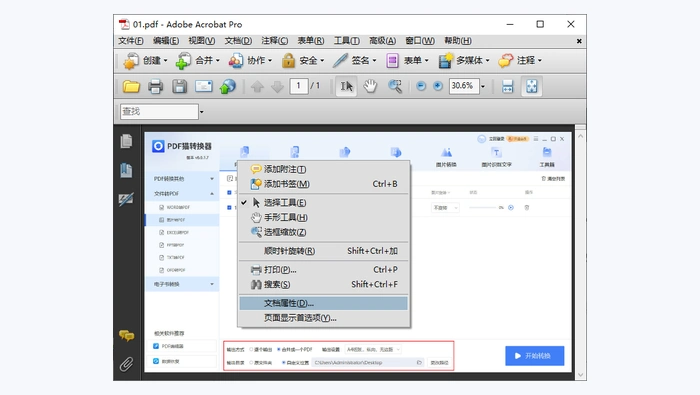Open the 表单(R) menu
Screen dimensions: 700x395
tap(311, 41)
